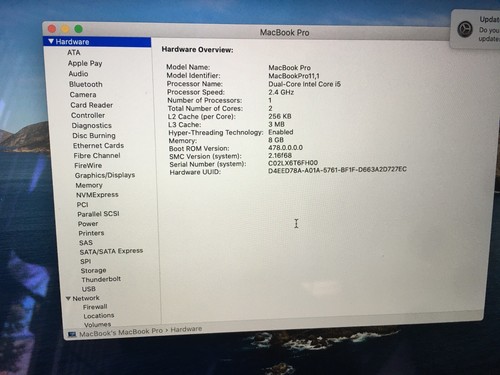
Task: Open Diagnostics section
Action: pos(92,126)
